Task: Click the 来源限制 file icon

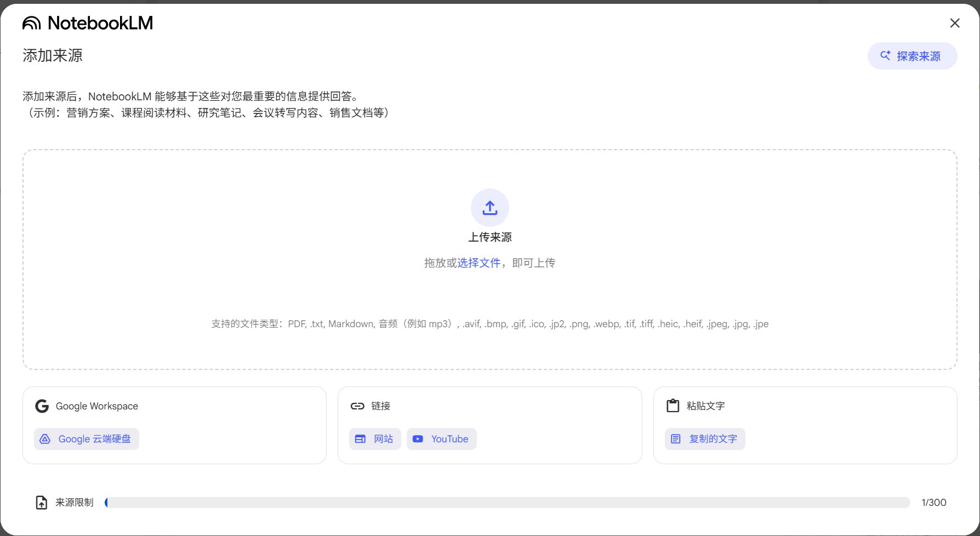Action: pos(42,503)
